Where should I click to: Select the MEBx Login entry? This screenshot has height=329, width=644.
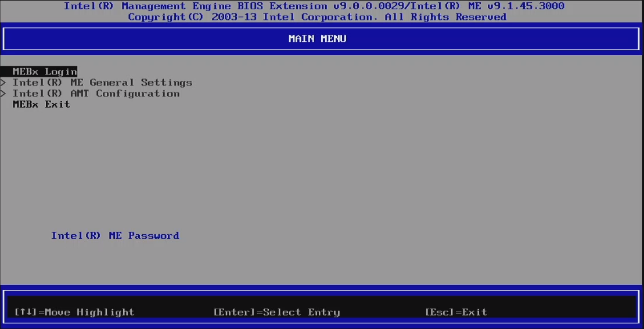coord(44,71)
